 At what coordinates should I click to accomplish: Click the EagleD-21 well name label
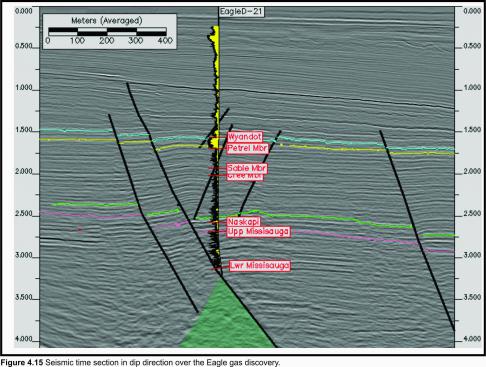tap(241, 11)
